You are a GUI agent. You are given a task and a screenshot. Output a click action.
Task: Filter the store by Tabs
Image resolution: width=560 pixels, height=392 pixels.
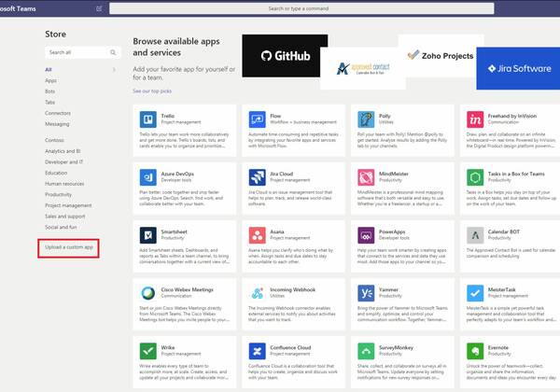point(50,102)
